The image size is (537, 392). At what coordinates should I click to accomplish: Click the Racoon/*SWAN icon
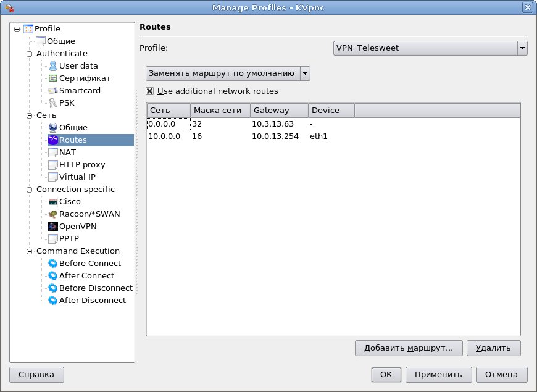(53, 214)
